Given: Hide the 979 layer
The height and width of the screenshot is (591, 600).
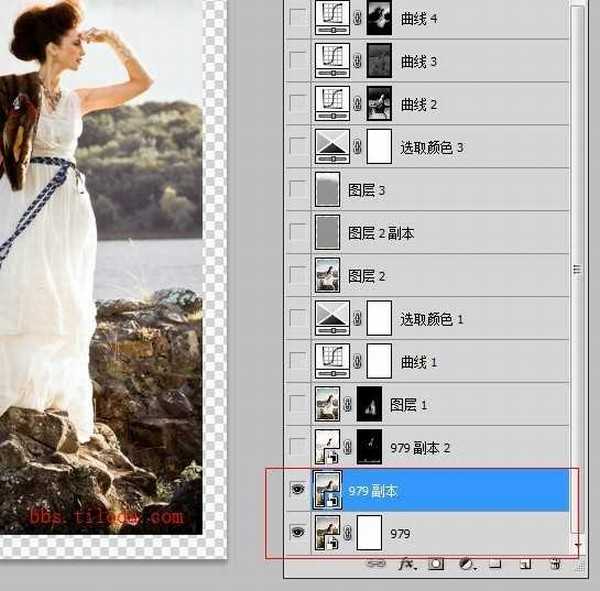Looking at the screenshot, I should (297, 533).
